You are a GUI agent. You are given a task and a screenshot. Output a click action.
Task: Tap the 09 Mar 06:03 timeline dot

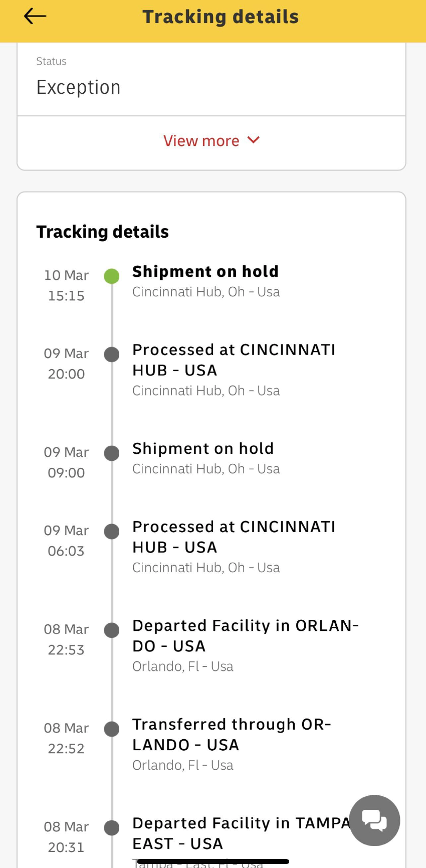pos(111,532)
